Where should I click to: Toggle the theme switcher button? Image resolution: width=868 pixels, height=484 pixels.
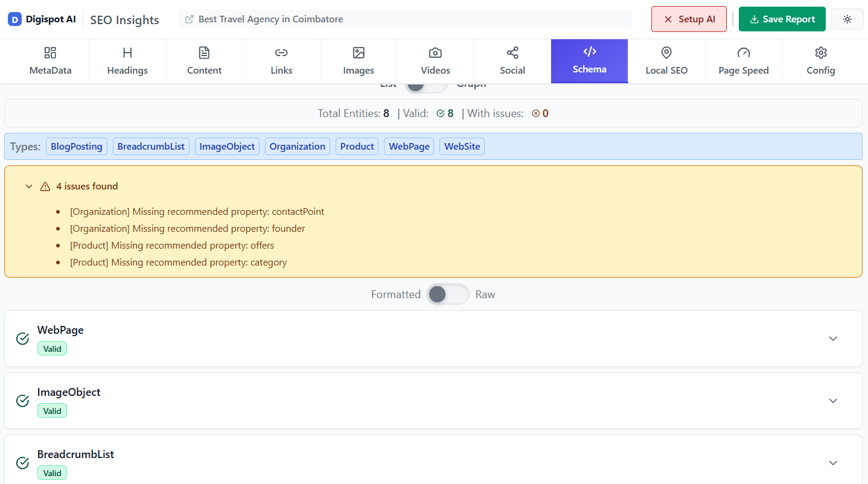click(847, 19)
